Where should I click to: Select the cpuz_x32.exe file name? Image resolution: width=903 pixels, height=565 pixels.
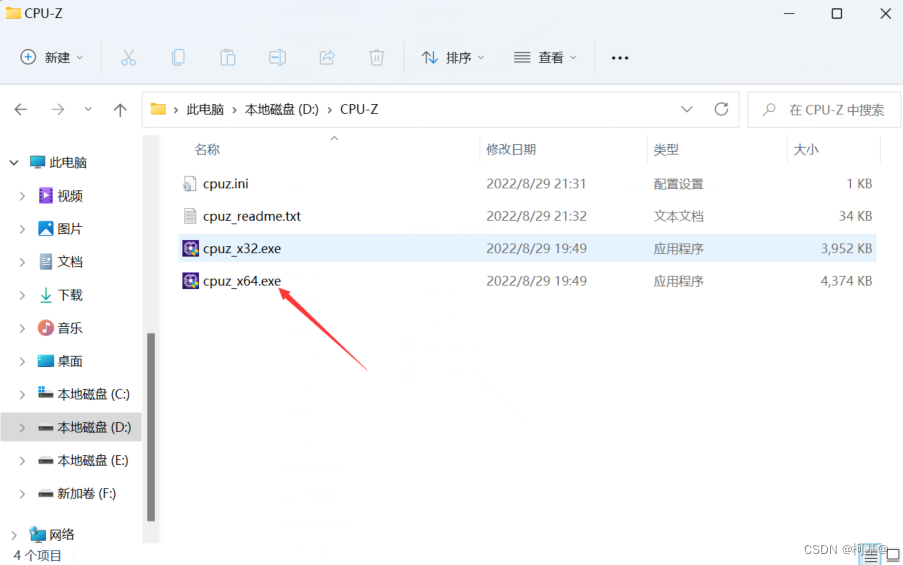(x=242, y=248)
